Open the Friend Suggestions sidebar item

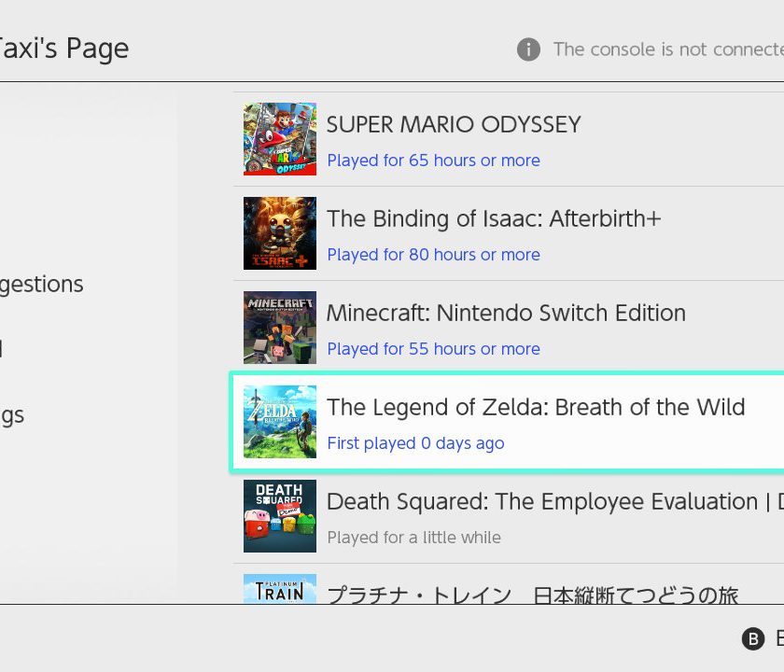(41, 284)
